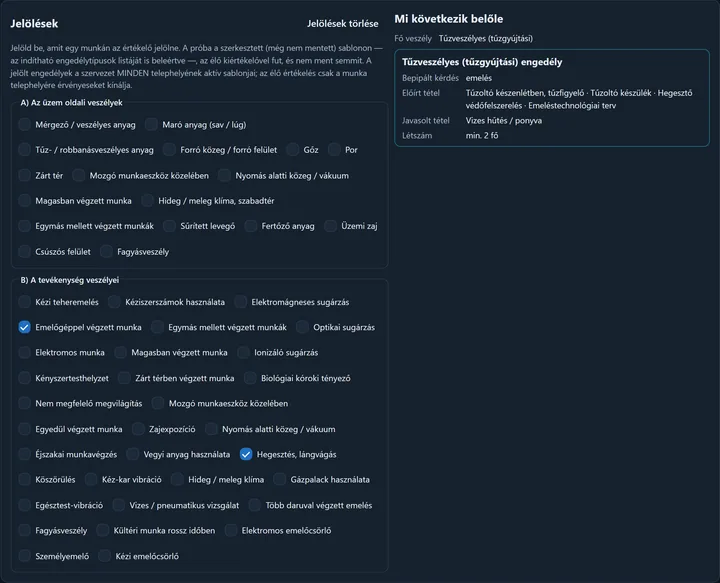The height and width of the screenshot is (583, 720).
Task: Uncheck Emelőgéppel végzett munka
Action: point(24,327)
